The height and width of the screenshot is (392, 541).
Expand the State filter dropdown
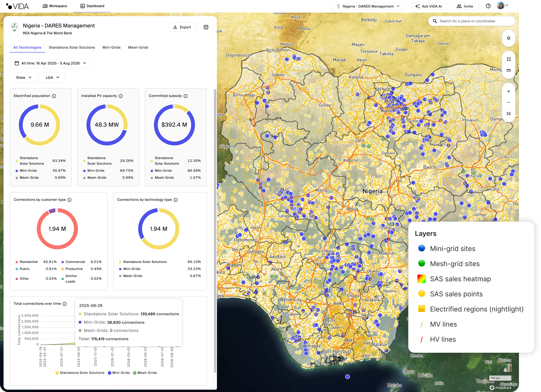point(23,78)
